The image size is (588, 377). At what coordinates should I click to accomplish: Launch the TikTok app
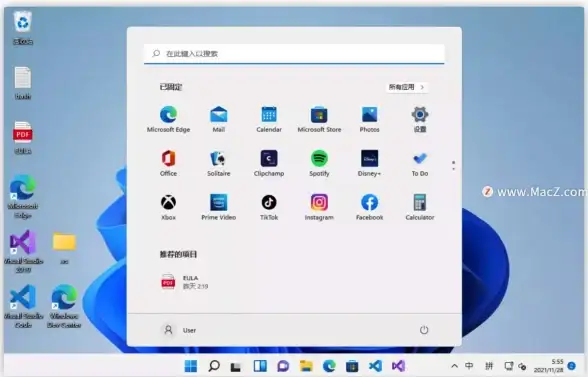[269, 207]
